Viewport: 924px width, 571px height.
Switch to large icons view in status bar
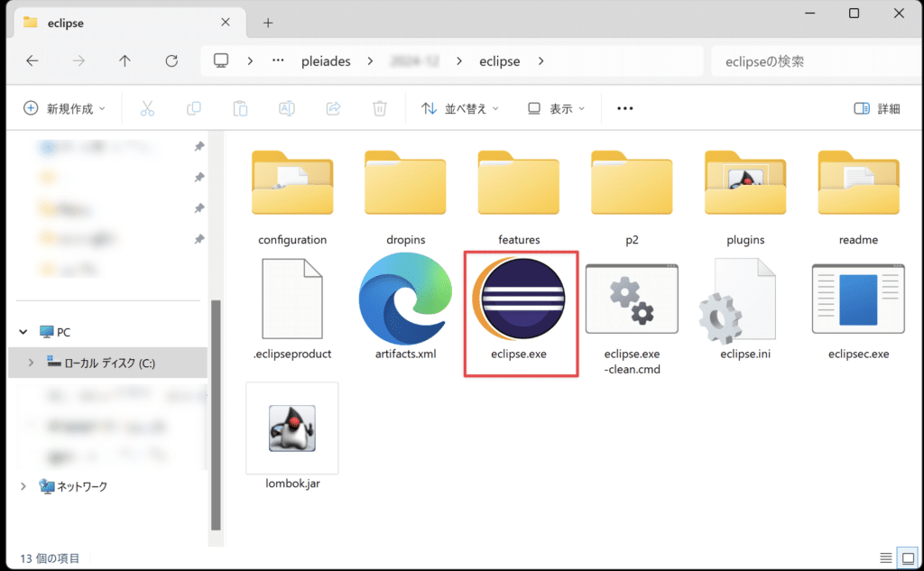click(x=907, y=557)
